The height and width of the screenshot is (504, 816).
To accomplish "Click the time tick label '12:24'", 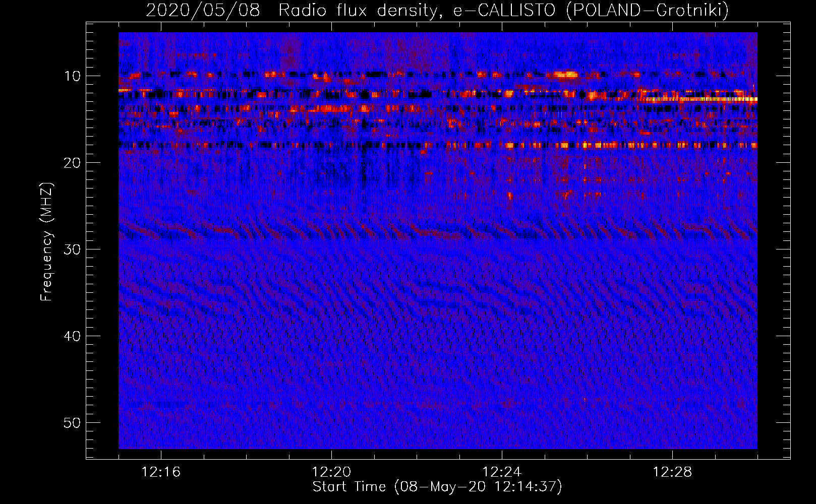I will (502, 472).
